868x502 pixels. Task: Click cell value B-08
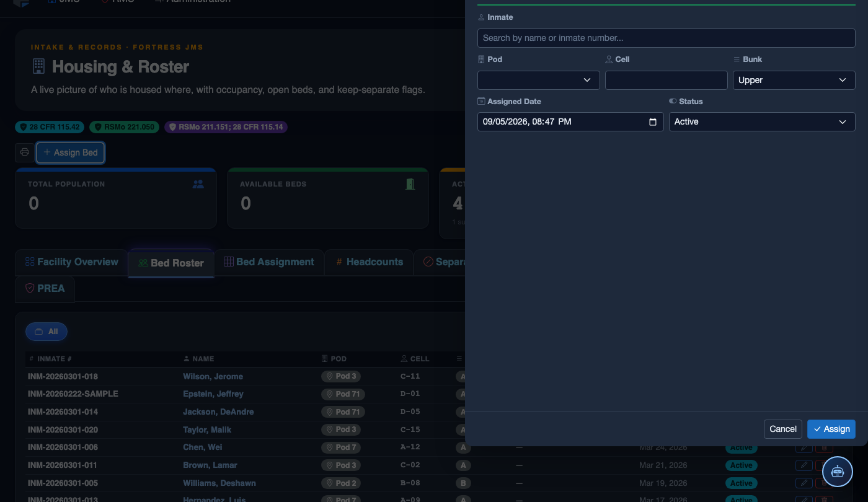[x=410, y=483]
